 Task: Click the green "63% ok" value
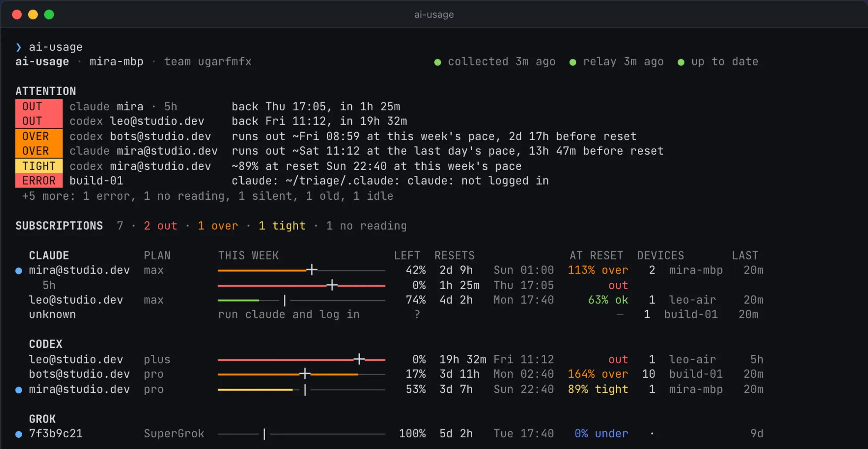(x=608, y=300)
